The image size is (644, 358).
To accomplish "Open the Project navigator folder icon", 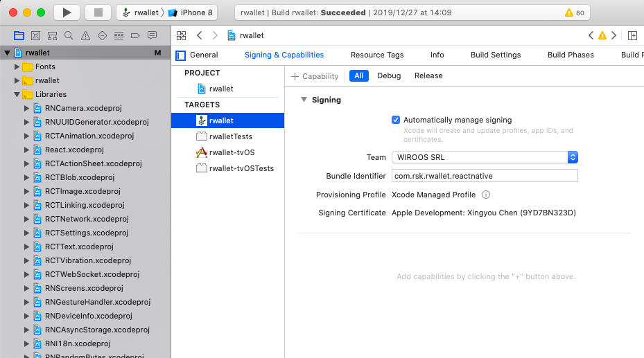I will click(x=19, y=36).
